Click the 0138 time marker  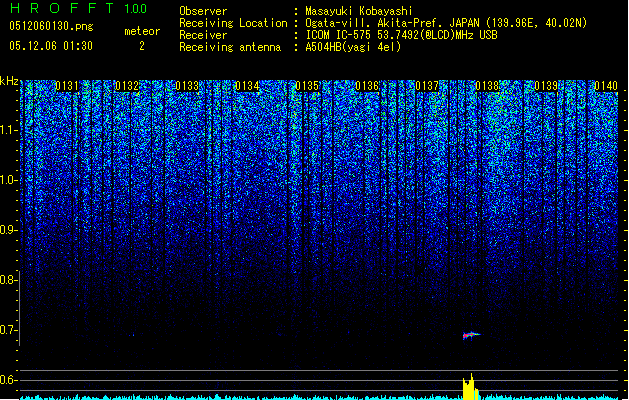click(487, 86)
